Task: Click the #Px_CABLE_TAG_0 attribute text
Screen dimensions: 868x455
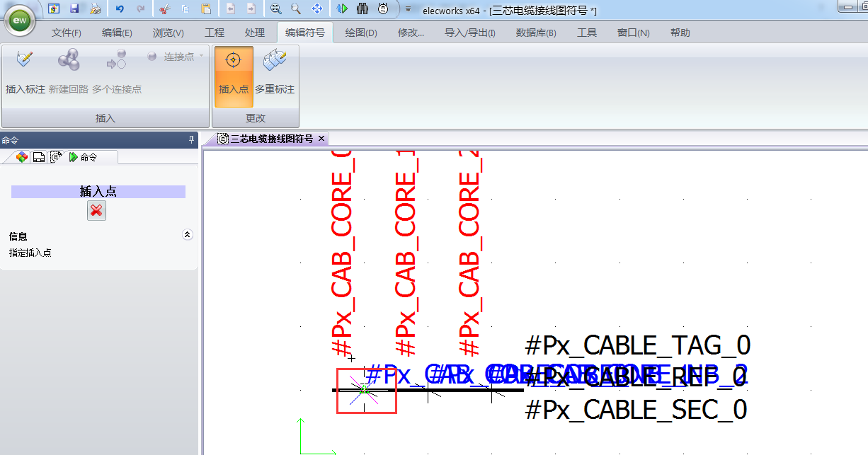Action: [638, 346]
